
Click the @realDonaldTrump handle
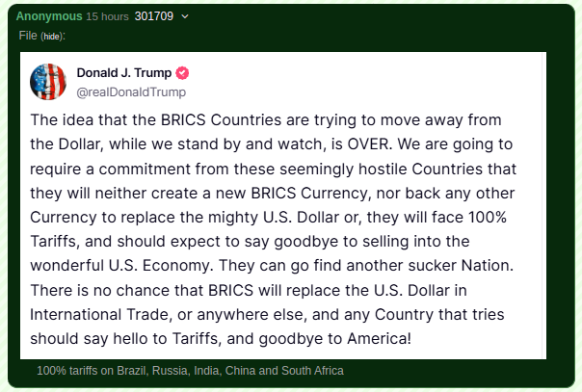(131, 91)
